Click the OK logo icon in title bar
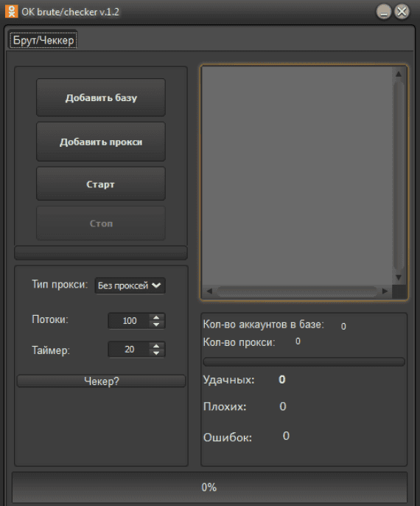 point(12,12)
